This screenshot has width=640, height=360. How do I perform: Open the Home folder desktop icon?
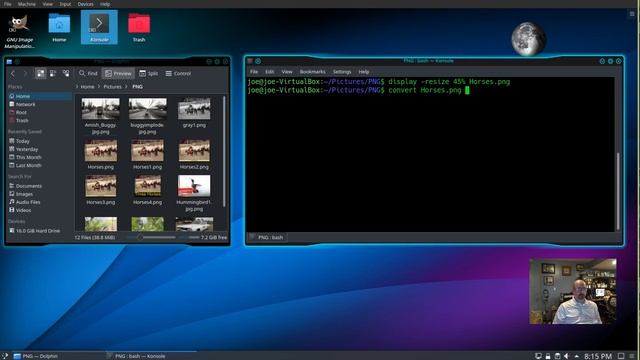point(59,28)
